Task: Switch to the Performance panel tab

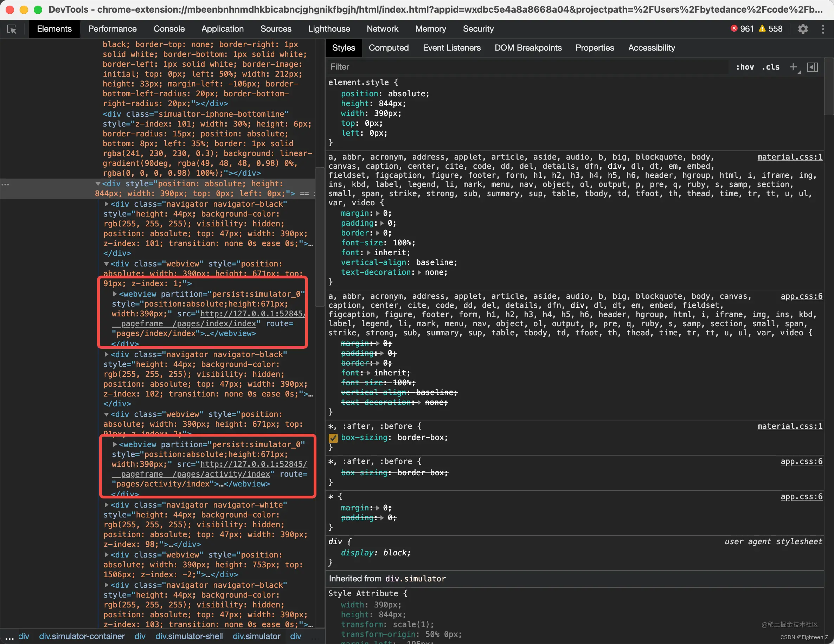Action: [x=112, y=29]
